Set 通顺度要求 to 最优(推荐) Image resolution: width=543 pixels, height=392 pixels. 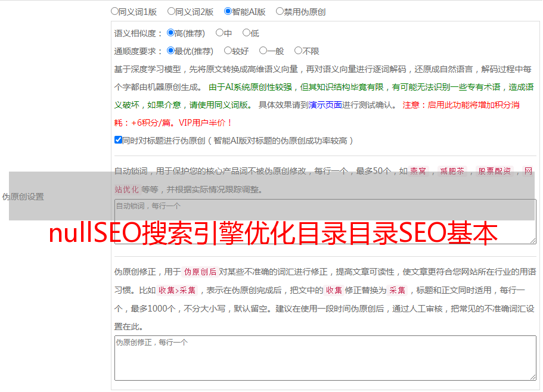tap(170, 51)
